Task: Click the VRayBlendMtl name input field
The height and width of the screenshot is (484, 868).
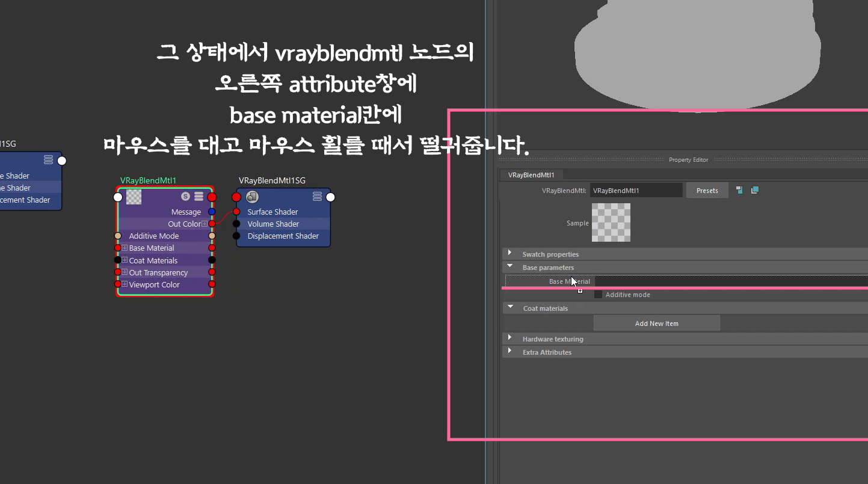Action: pyautogui.click(x=636, y=191)
